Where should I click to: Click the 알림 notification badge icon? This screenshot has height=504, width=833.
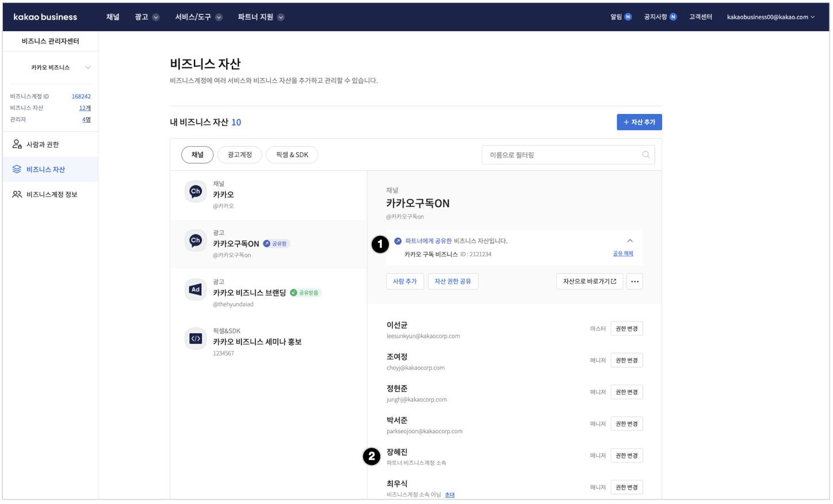tap(628, 17)
